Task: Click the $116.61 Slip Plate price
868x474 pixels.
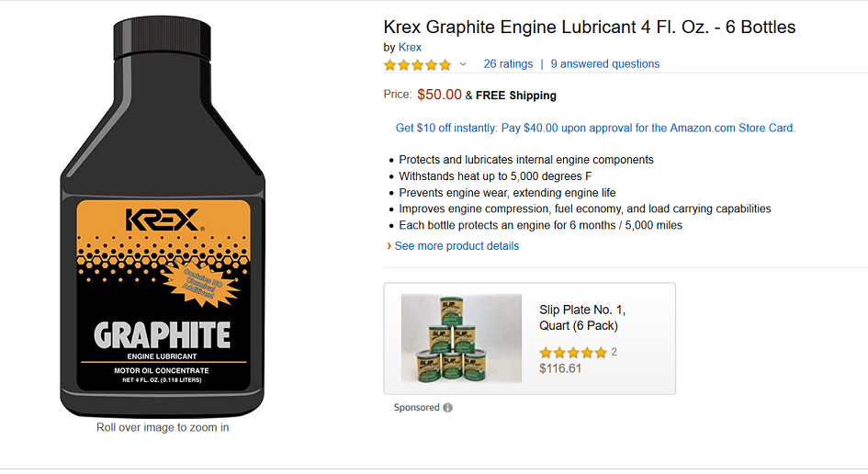Action: (560, 368)
